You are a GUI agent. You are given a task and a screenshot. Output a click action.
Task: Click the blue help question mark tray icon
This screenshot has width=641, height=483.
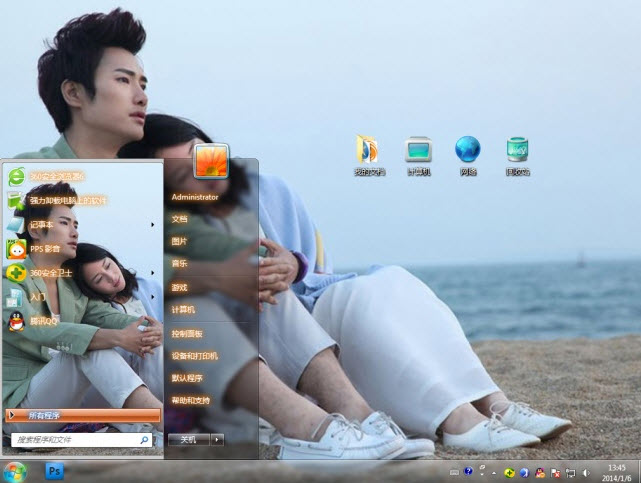tap(468, 471)
